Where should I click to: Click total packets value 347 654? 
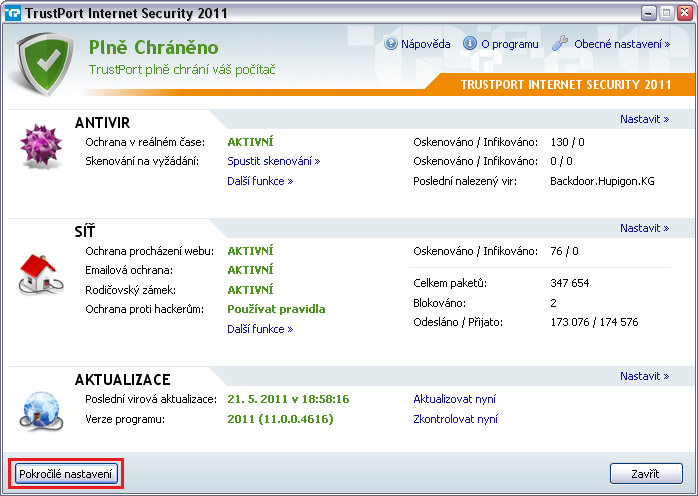pyautogui.click(x=570, y=283)
